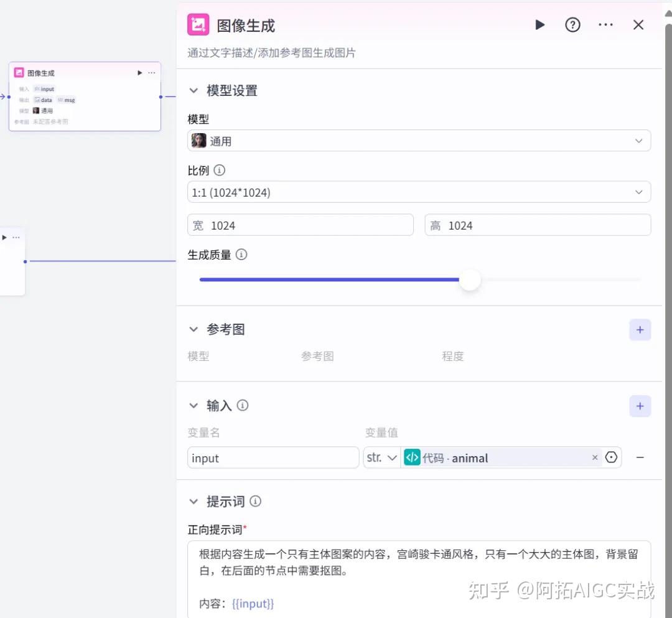Close the 图像生成 settings panel
This screenshot has width=672, height=618.
coord(638,25)
